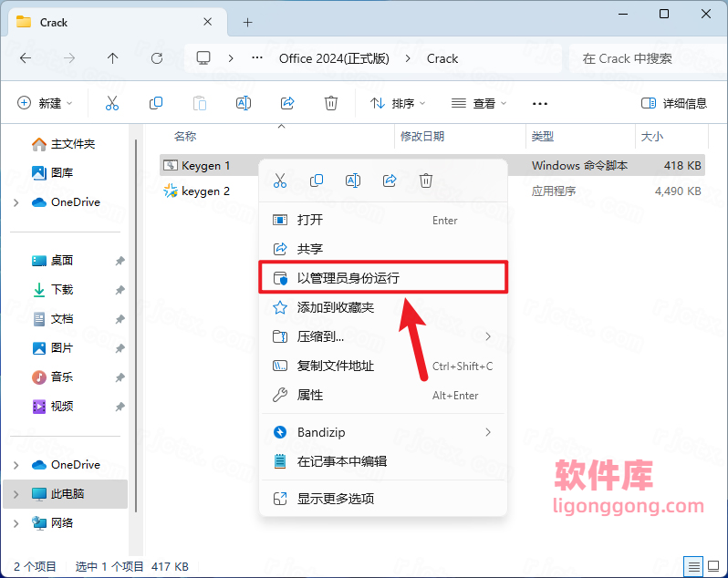The height and width of the screenshot is (578, 728).
Task: Click the navigation pane vertical scrollbar
Action: (136, 325)
